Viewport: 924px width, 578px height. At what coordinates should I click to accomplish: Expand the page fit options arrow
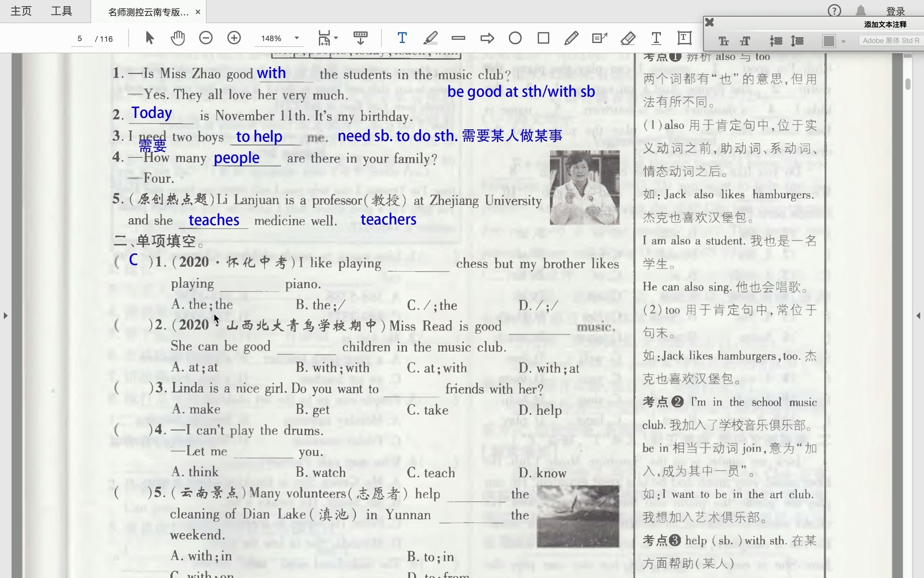(336, 38)
